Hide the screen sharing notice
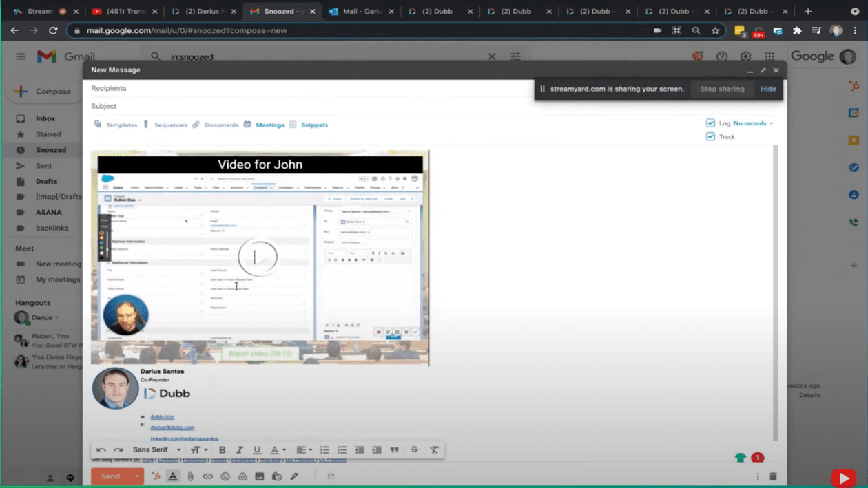868x488 pixels. pos(768,89)
